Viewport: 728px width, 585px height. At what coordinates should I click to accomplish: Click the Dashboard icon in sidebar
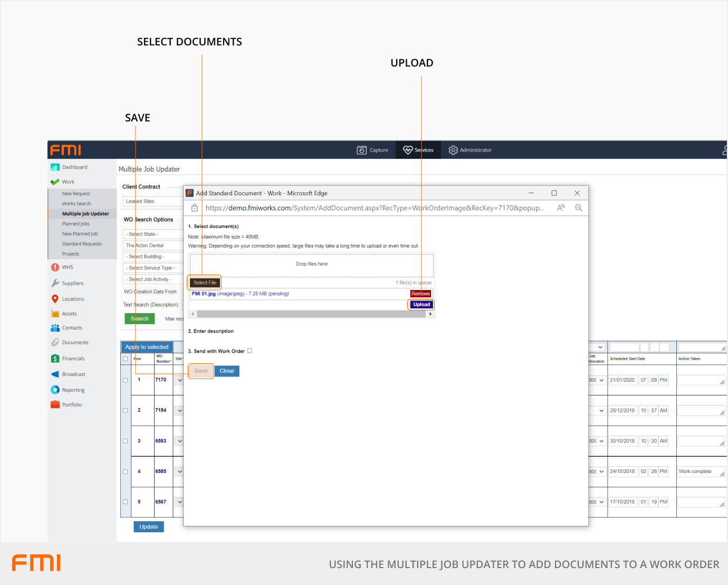pos(55,167)
